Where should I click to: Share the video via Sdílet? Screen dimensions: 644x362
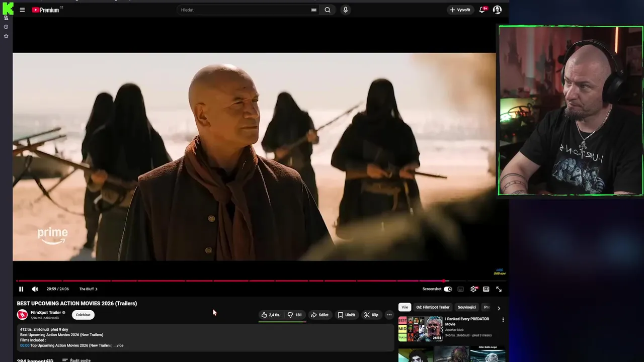point(319,315)
